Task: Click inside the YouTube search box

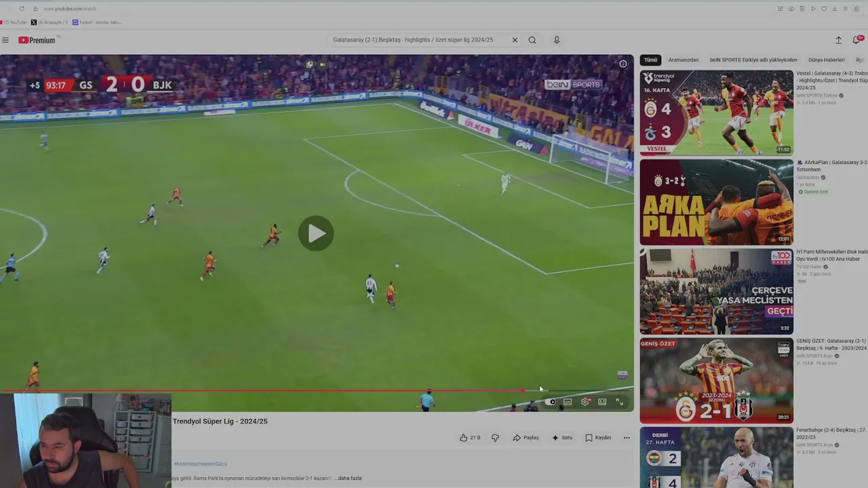Action: 420,40
